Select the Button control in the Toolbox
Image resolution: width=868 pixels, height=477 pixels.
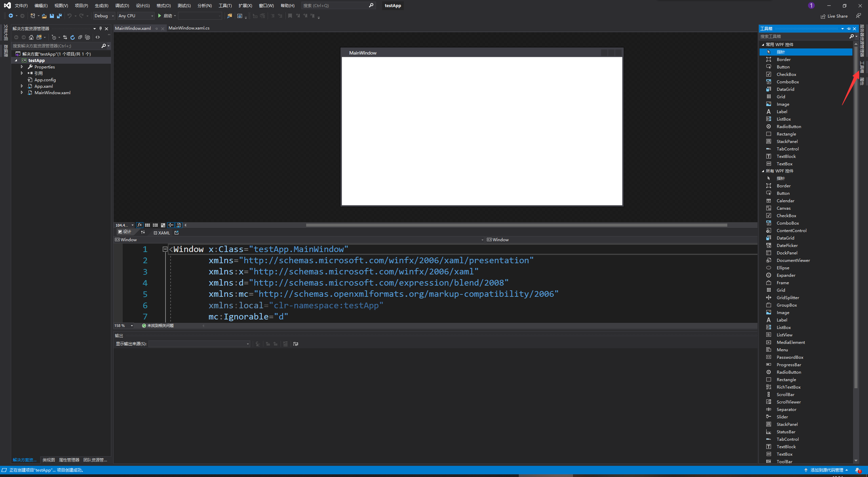pos(784,67)
